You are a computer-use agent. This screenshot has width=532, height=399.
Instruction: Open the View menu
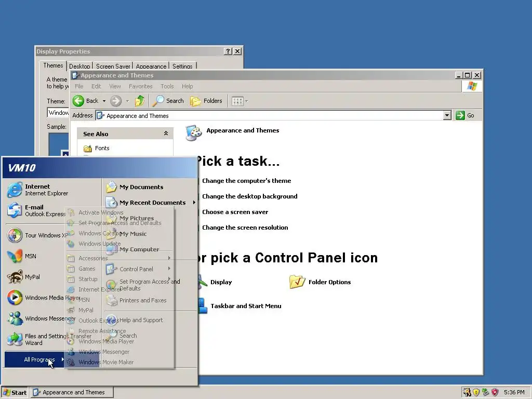(115, 86)
